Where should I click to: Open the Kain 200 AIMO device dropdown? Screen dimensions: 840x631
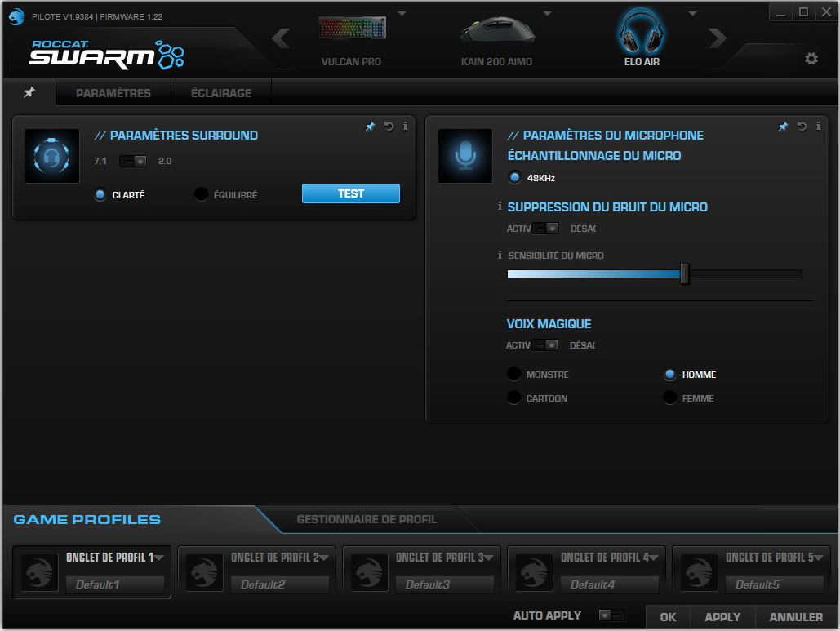pyautogui.click(x=547, y=14)
